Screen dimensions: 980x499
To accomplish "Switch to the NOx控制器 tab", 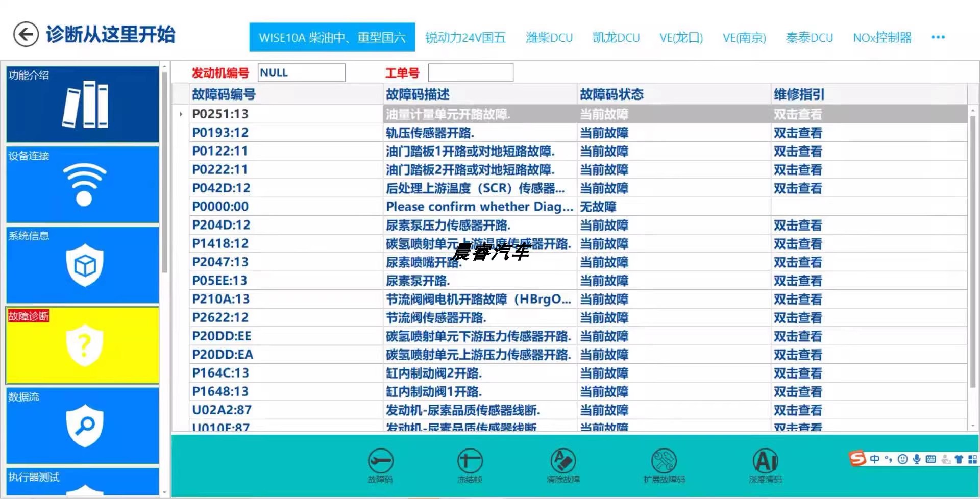I will coord(883,37).
